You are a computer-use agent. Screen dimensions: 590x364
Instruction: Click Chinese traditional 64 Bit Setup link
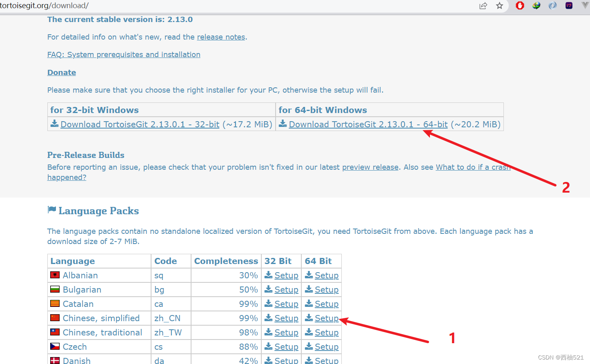tap(327, 333)
